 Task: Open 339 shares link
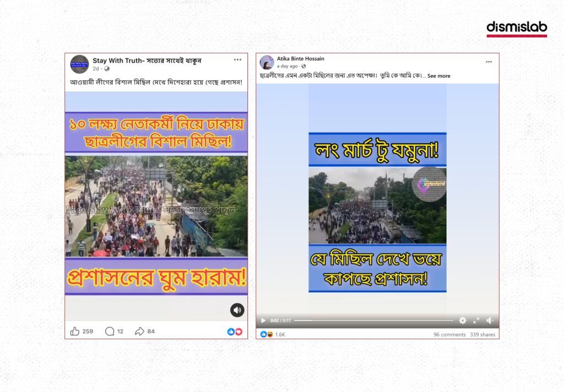click(482, 334)
